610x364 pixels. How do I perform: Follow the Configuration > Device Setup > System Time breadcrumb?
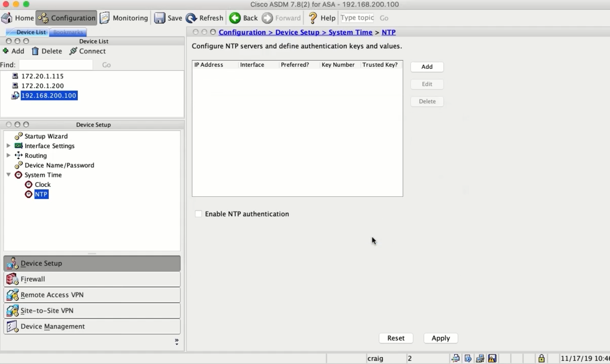[295, 32]
